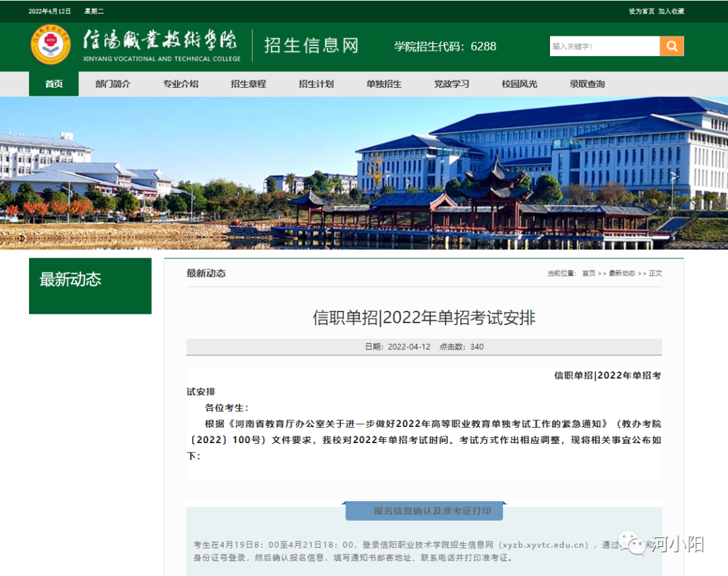This screenshot has height=576, width=728.
Task: Click the college emblem logo
Action: coord(50,46)
